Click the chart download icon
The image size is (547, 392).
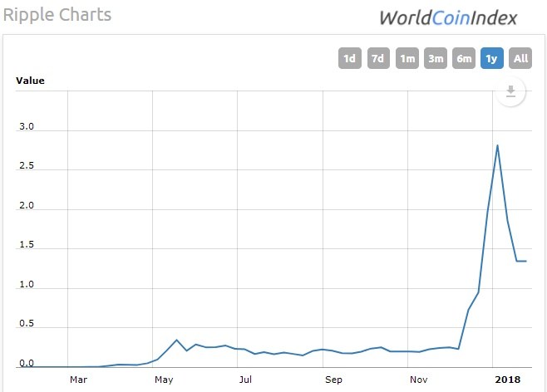tap(510, 91)
